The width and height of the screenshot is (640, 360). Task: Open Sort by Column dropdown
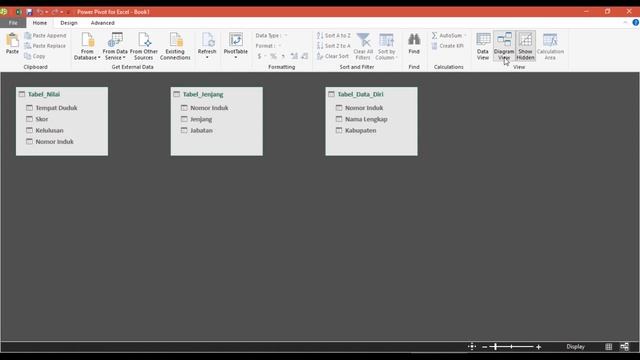pyautogui.click(x=386, y=47)
